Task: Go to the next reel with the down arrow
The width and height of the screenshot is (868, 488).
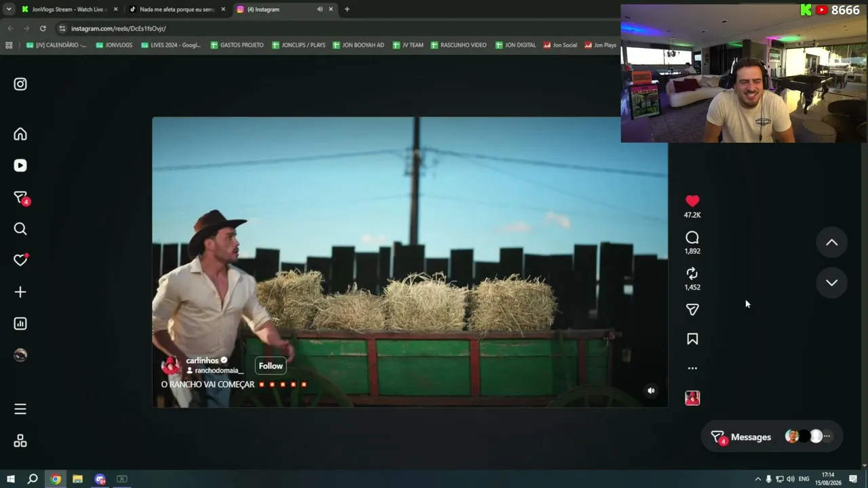Action: 831,283
